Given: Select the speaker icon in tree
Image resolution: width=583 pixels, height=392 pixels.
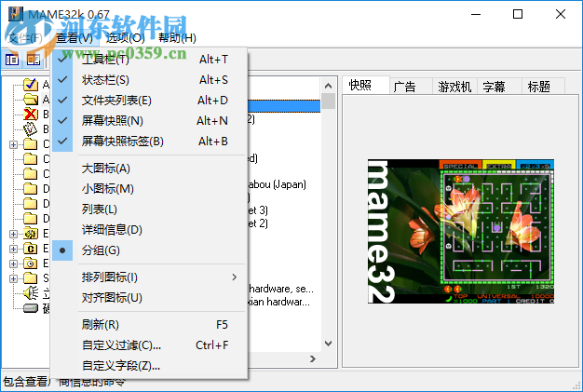Looking at the screenshot, I should point(31,292).
